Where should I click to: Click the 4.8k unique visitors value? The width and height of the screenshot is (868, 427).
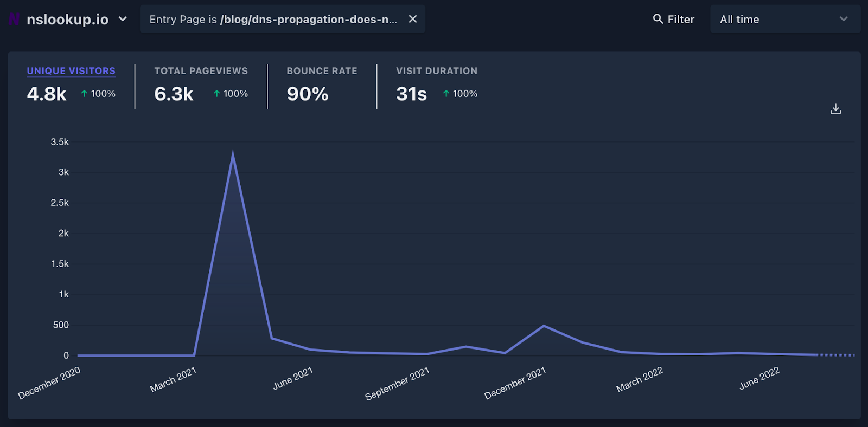[47, 94]
